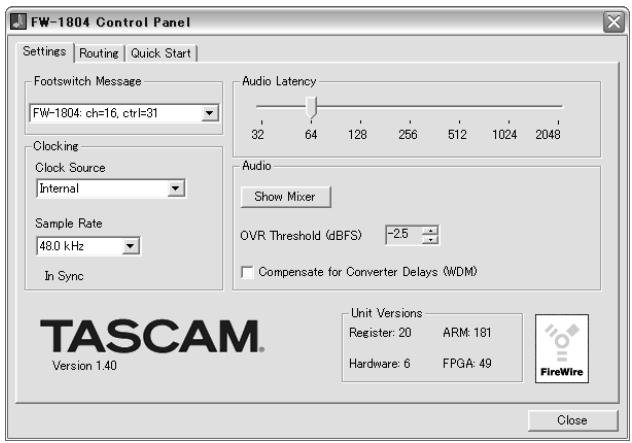Click the TASCAM logo

tap(152, 336)
